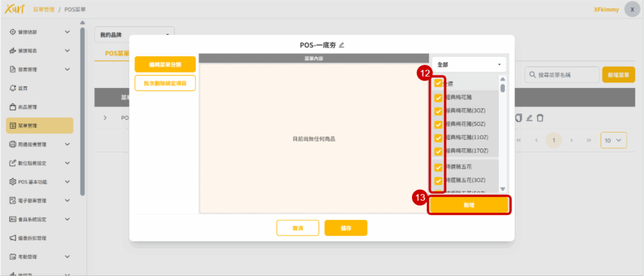Click the edit pencil icon in menu row

[529, 118]
